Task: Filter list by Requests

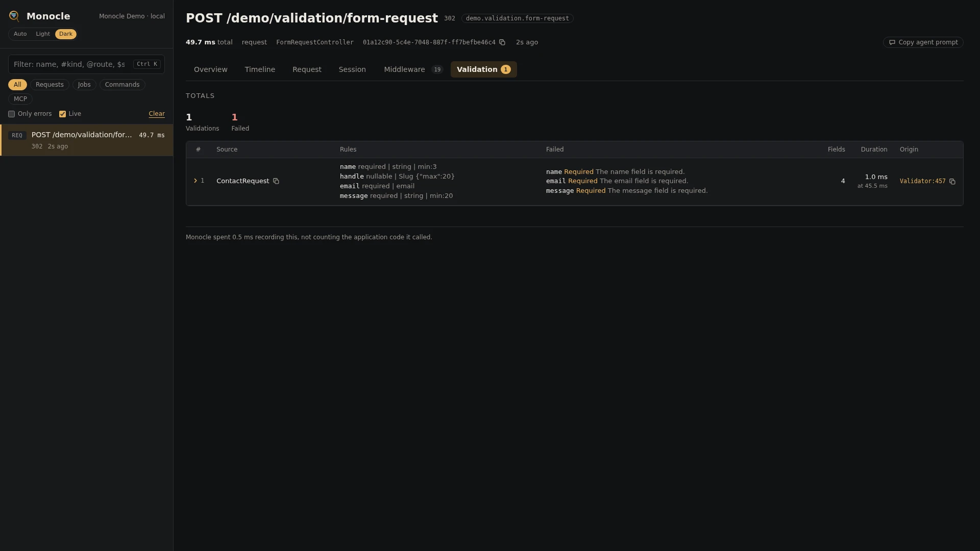Action: point(50,85)
